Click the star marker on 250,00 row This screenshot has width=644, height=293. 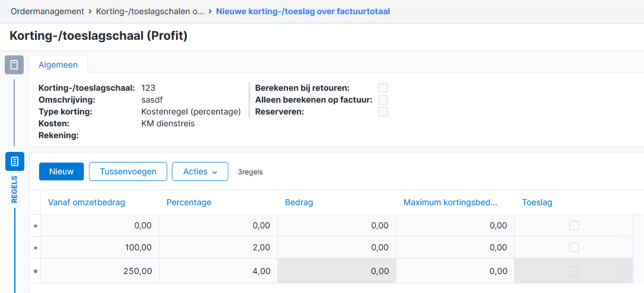(x=36, y=271)
